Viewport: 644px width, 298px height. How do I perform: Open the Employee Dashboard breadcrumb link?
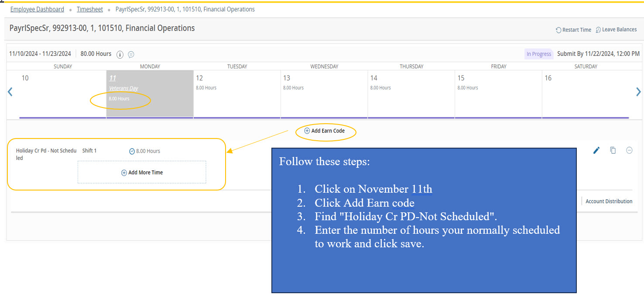[37, 9]
